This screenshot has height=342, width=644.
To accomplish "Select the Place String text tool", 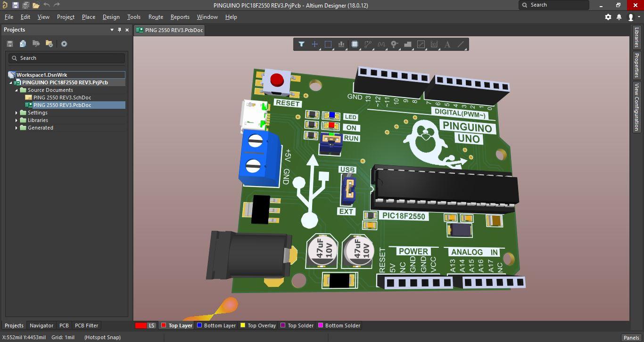I will 447,44.
